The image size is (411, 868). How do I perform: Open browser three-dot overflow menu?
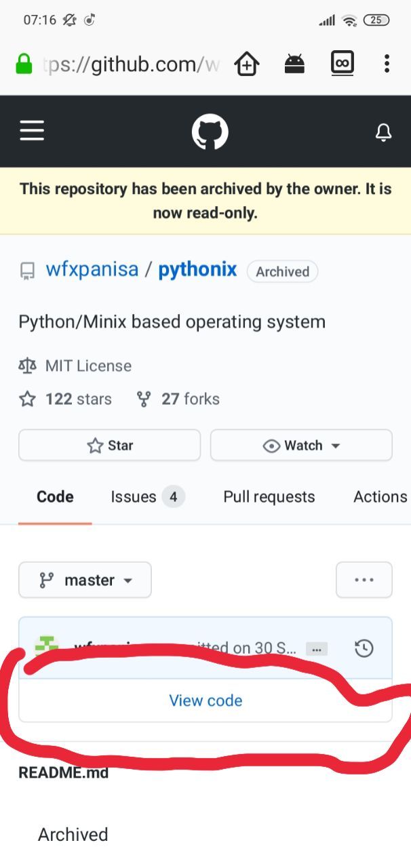[x=387, y=64]
